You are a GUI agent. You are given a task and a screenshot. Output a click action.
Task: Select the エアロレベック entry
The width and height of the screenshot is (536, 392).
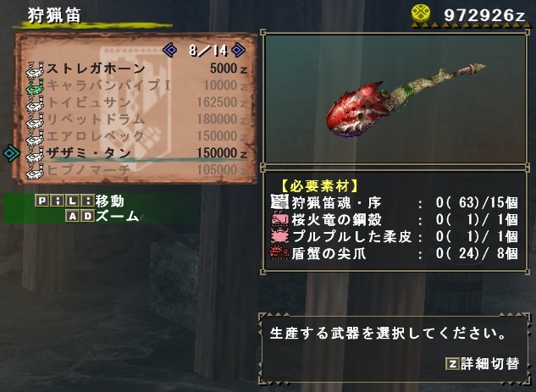point(137,136)
